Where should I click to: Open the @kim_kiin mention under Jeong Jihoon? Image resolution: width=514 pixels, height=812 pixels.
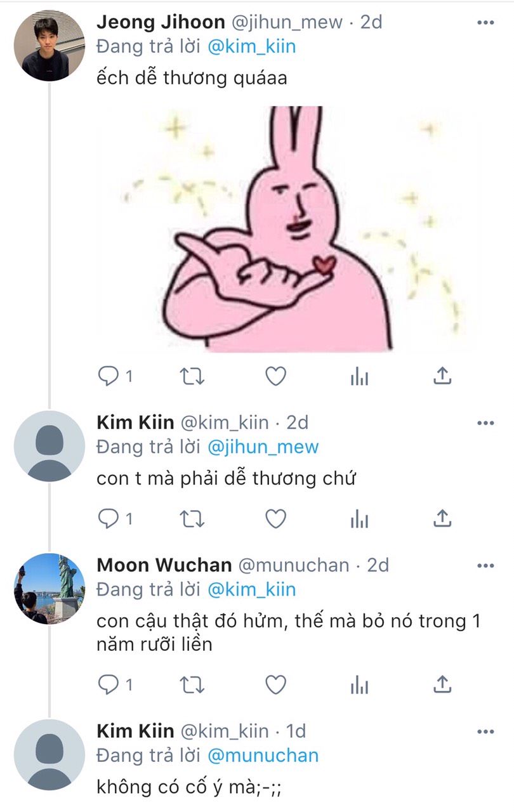point(252,47)
